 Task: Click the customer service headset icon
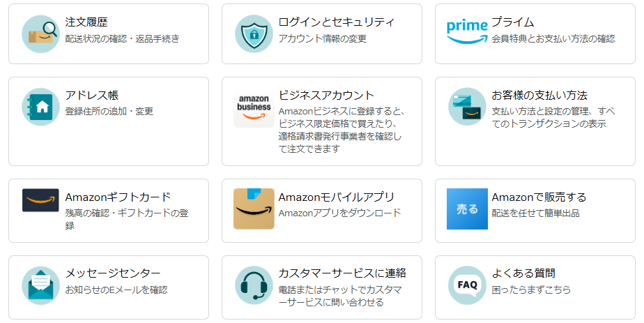pos(254,285)
